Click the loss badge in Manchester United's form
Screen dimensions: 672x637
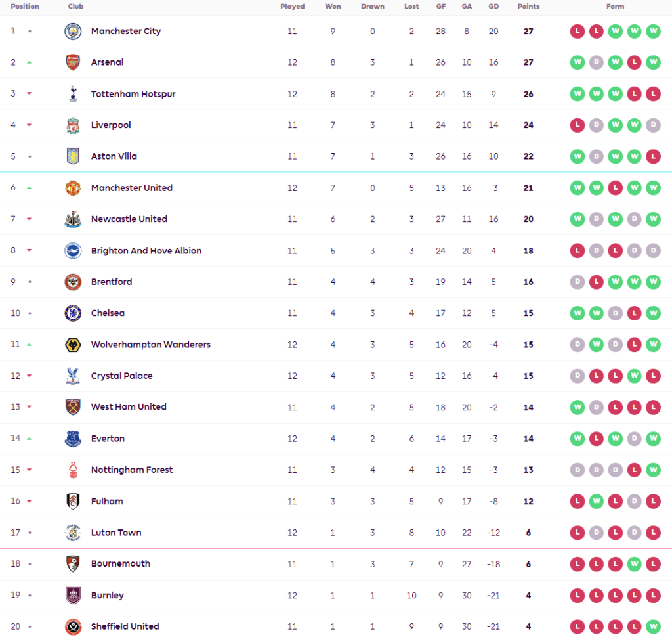[x=615, y=188]
